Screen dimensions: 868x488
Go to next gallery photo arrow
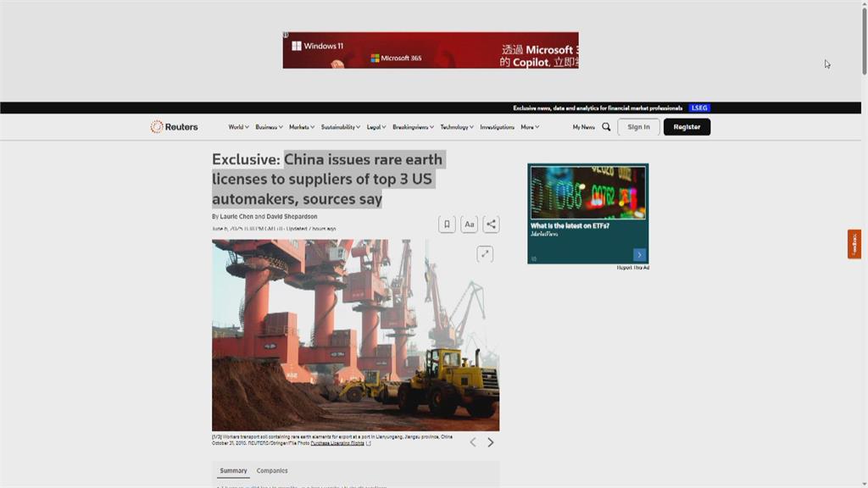click(491, 442)
